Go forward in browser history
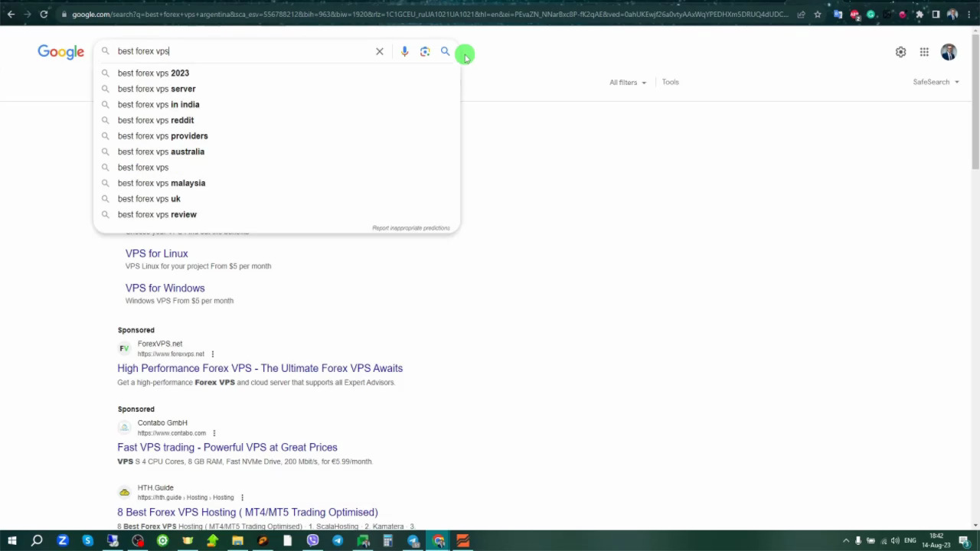Screen dimensions: 980x551 click(28, 14)
